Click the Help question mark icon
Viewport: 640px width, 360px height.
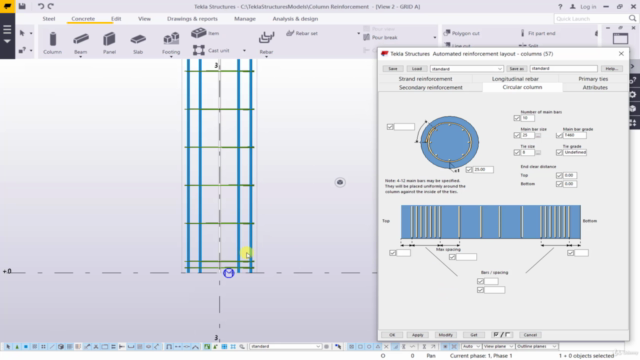coord(560,7)
